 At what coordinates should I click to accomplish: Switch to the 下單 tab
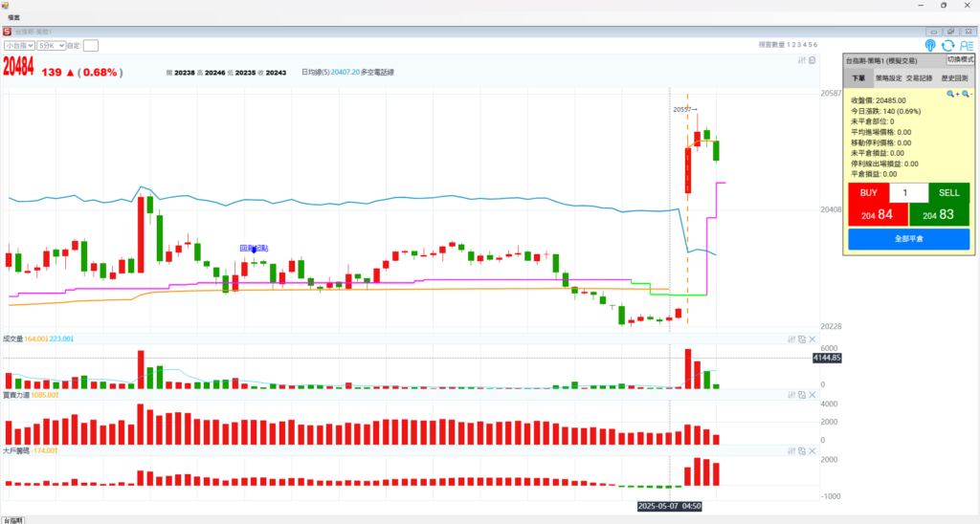pyautogui.click(x=858, y=78)
